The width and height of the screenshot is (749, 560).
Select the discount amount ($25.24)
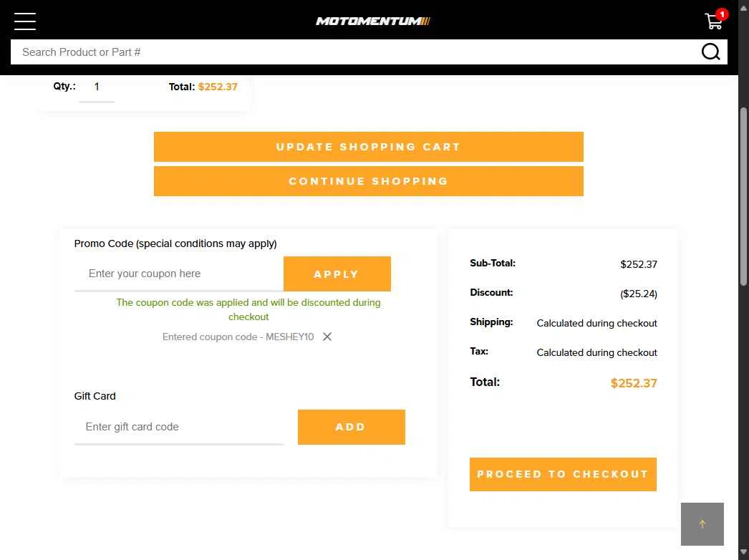(x=638, y=294)
